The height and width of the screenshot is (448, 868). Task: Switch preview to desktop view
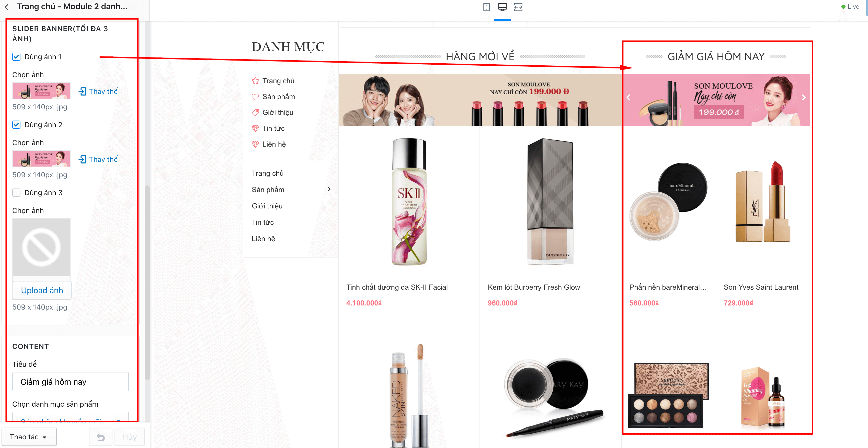click(x=502, y=7)
